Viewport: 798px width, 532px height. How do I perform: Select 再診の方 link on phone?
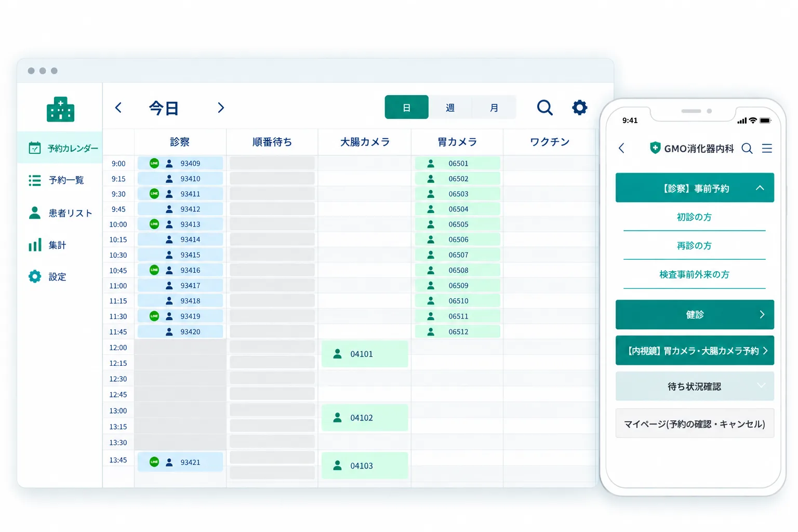coord(694,246)
